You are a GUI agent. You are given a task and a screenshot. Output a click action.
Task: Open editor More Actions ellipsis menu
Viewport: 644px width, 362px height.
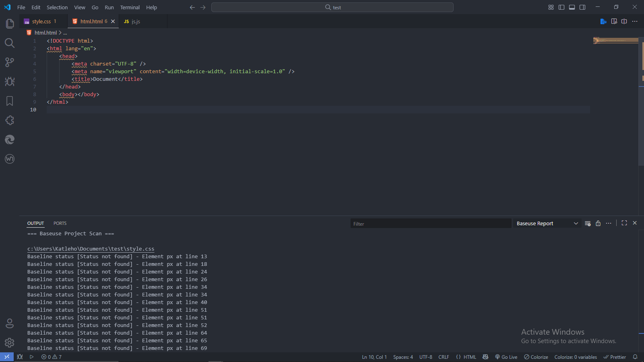tap(635, 21)
